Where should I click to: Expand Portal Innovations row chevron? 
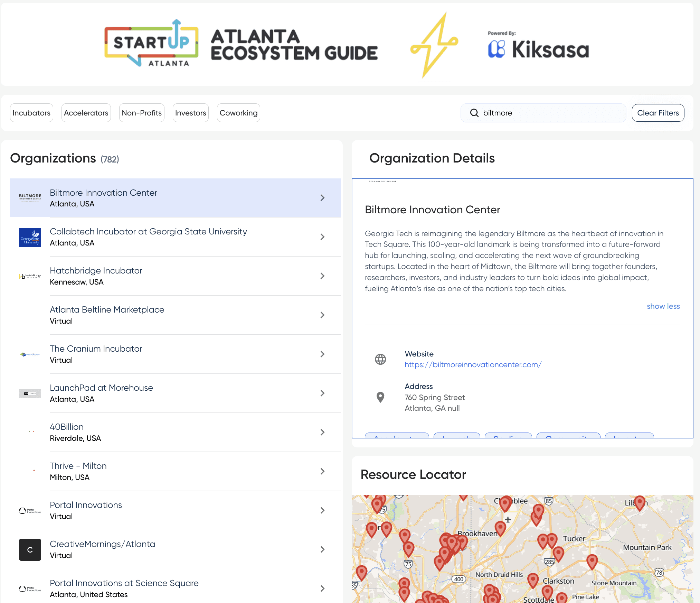click(322, 510)
